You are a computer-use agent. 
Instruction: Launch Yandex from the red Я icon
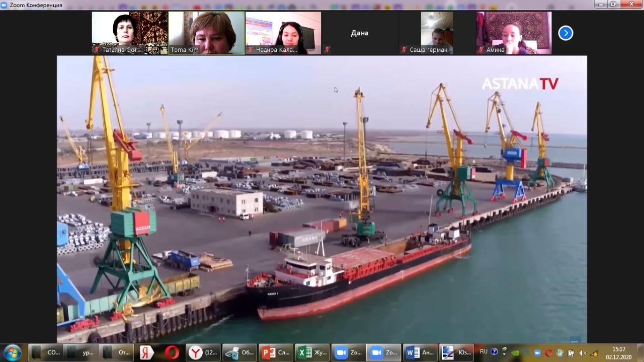tap(146, 352)
